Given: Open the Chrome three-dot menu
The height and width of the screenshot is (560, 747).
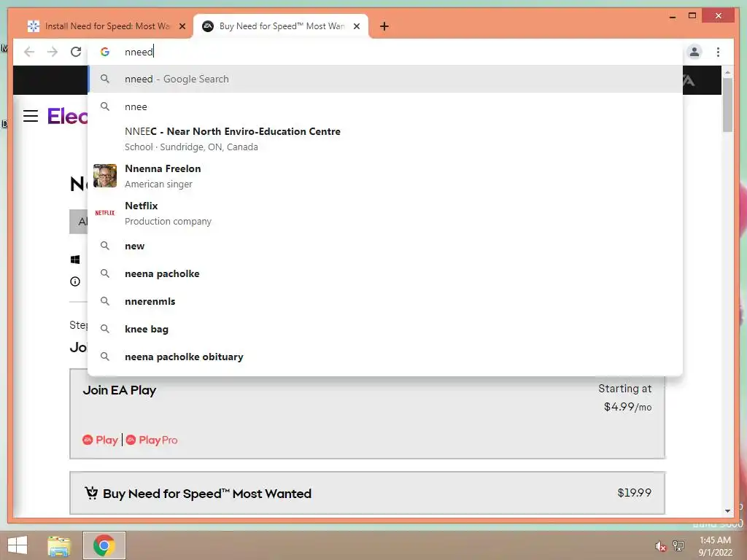Looking at the screenshot, I should pos(718,52).
